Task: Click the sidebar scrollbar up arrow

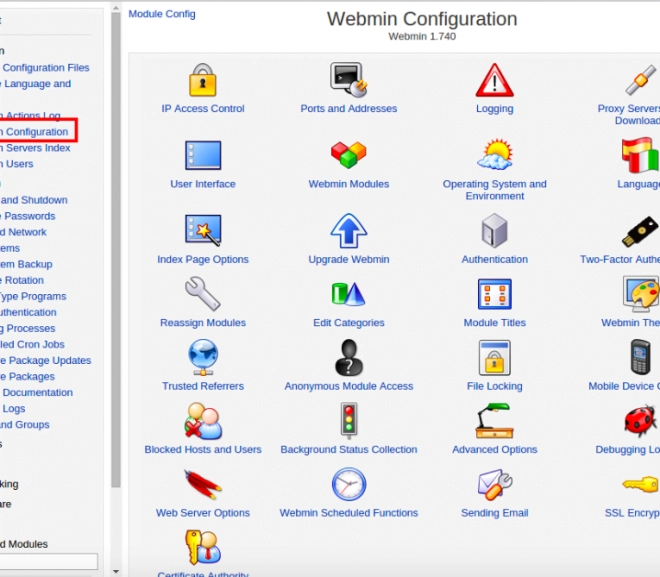Action: tap(116, 7)
